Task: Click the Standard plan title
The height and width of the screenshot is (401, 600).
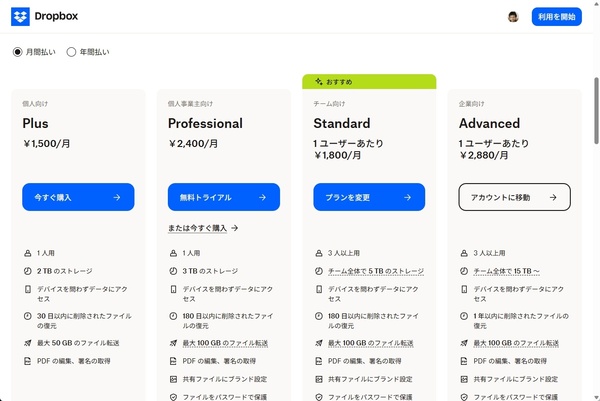Action: [342, 123]
